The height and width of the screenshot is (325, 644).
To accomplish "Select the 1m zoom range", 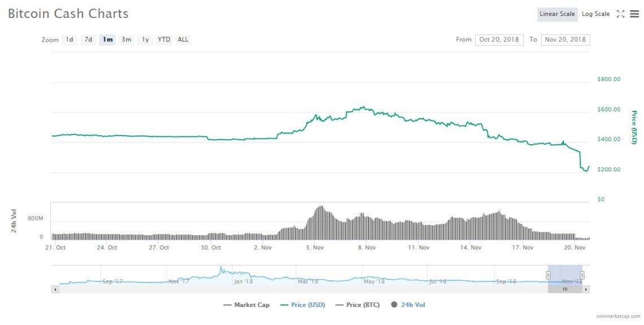I will click(107, 40).
